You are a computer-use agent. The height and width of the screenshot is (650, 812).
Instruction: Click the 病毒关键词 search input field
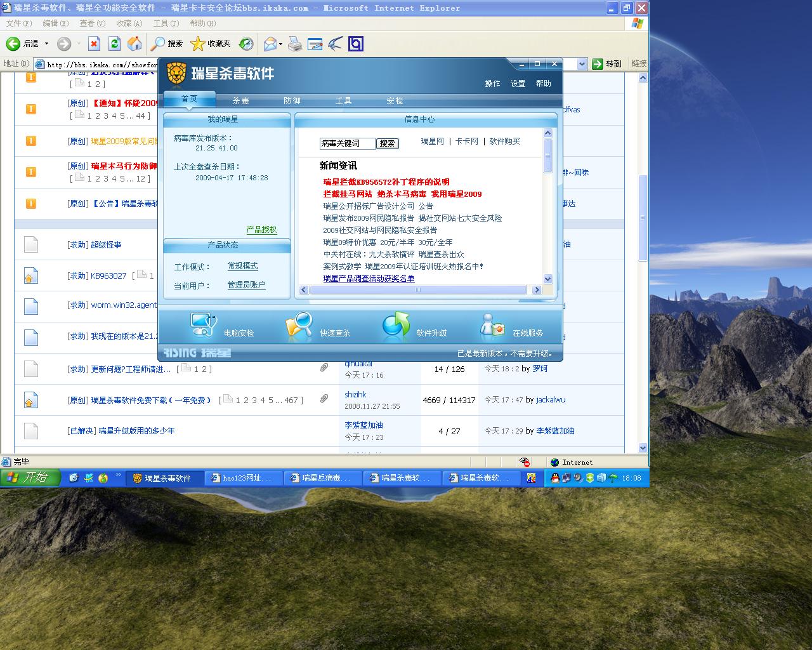click(347, 143)
